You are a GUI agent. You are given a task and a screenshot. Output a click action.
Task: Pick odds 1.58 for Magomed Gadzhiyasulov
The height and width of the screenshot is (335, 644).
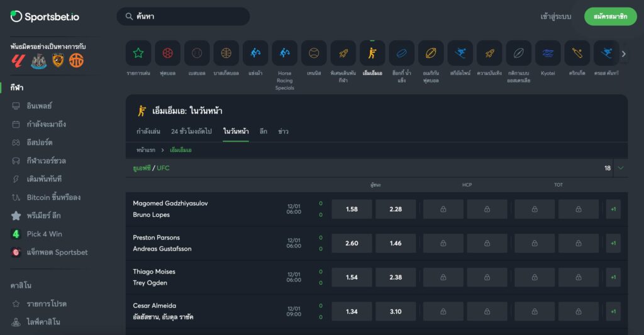pyautogui.click(x=352, y=209)
